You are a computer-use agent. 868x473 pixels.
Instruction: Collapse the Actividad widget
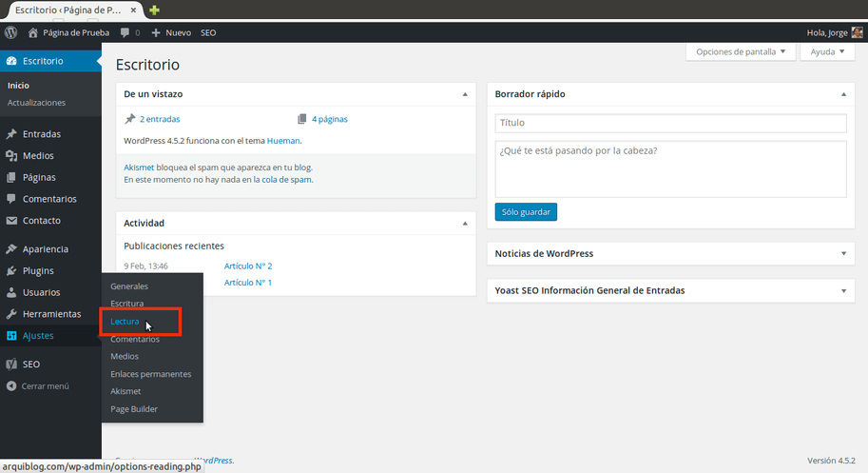[x=465, y=224]
